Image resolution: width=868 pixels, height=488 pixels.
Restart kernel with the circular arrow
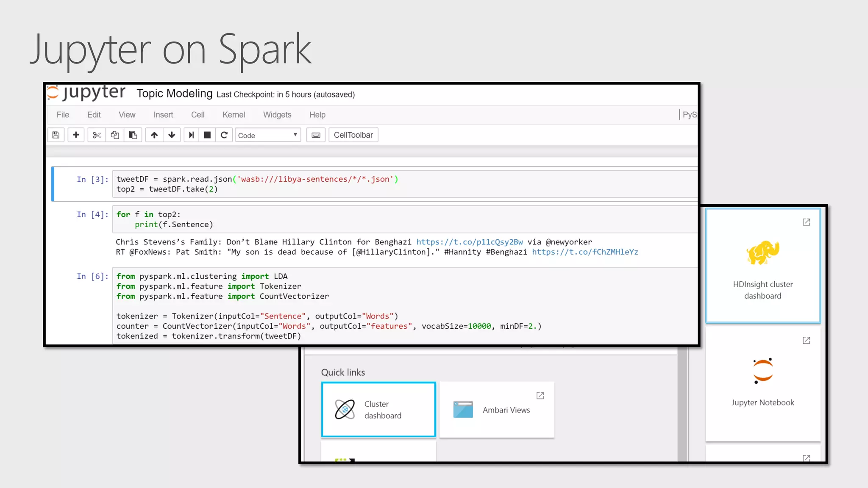click(224, 135)
